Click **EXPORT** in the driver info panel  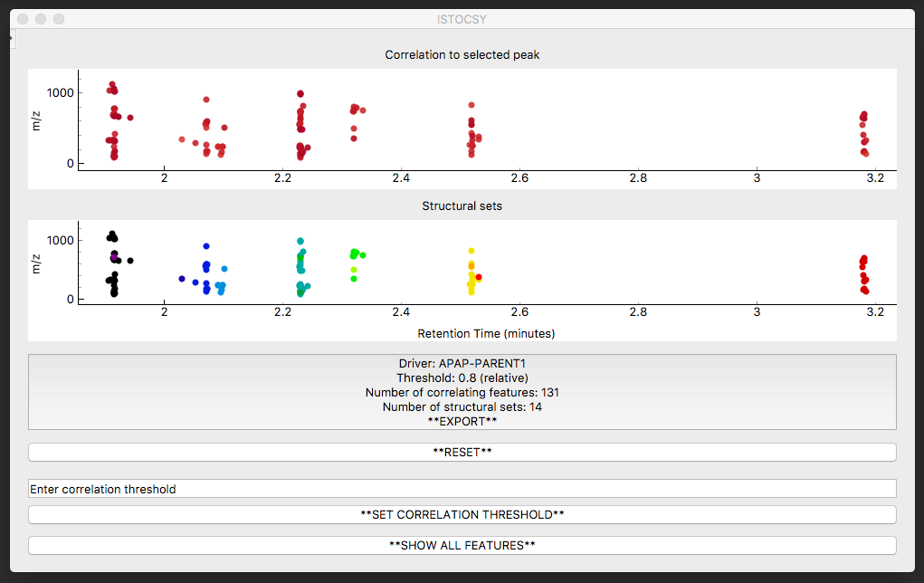[x=462, y=422]
